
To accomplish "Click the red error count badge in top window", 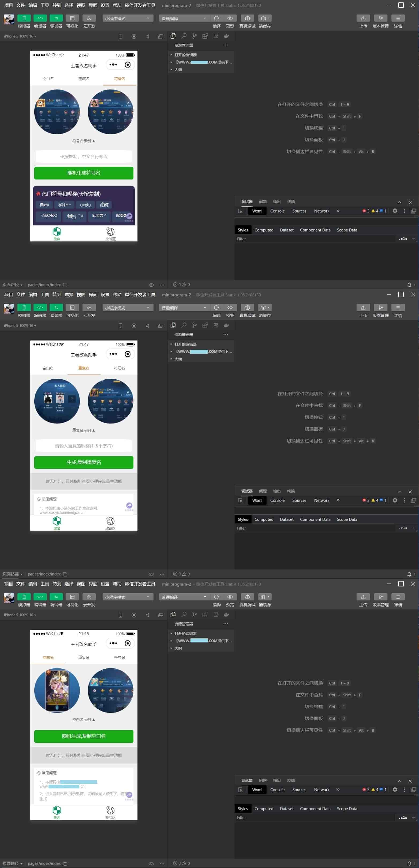I will 366,211.
